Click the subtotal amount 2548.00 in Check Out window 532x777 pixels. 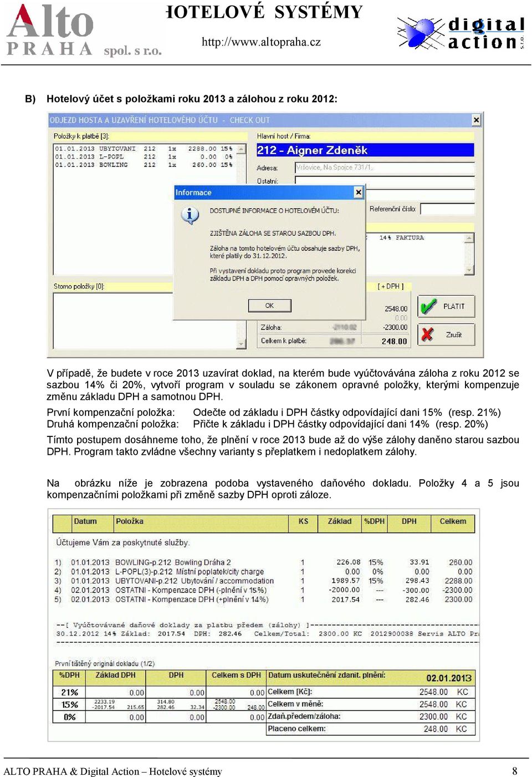[x=396, y=309]
